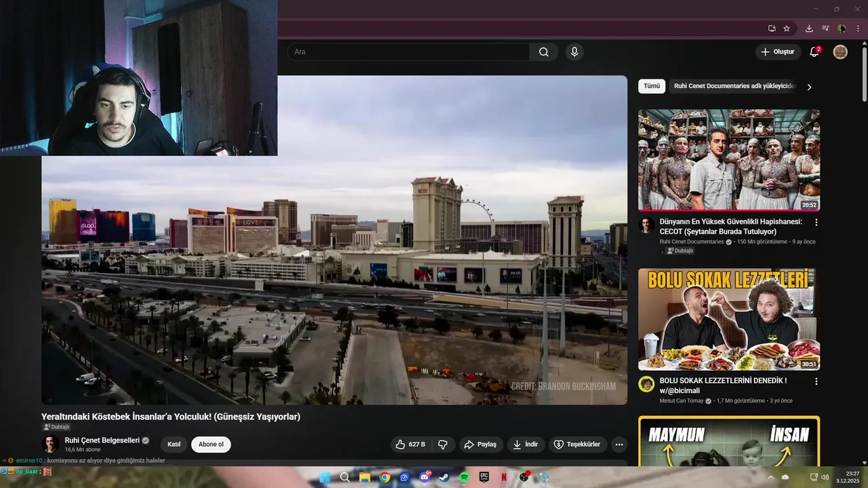
Task: Open Discord from the taskbar
Action: (425, 477)
